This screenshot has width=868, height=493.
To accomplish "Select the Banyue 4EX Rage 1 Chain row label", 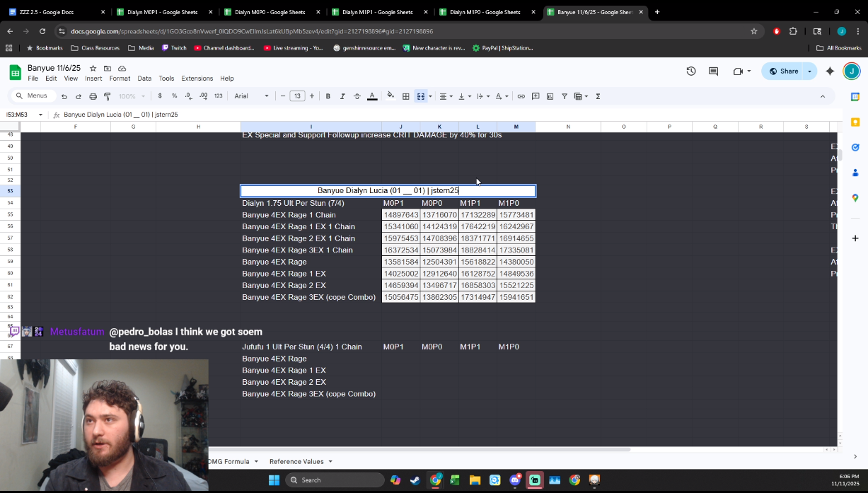I will 289,215.
